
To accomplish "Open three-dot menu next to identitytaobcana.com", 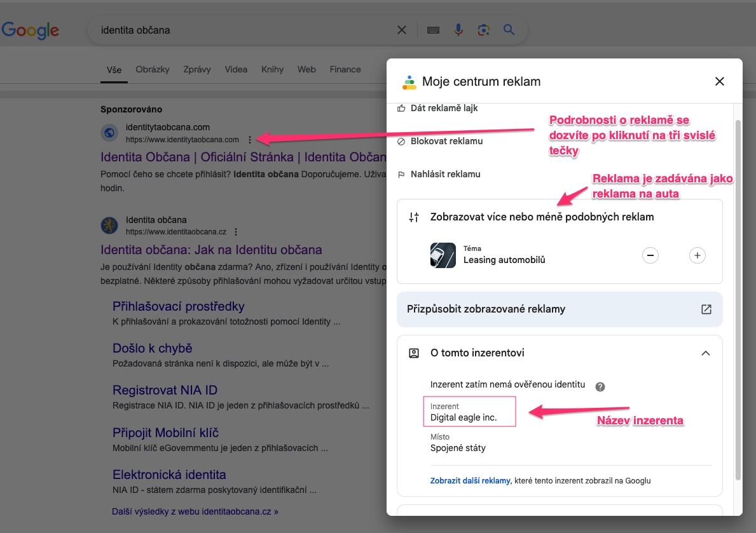I will 250,140.
